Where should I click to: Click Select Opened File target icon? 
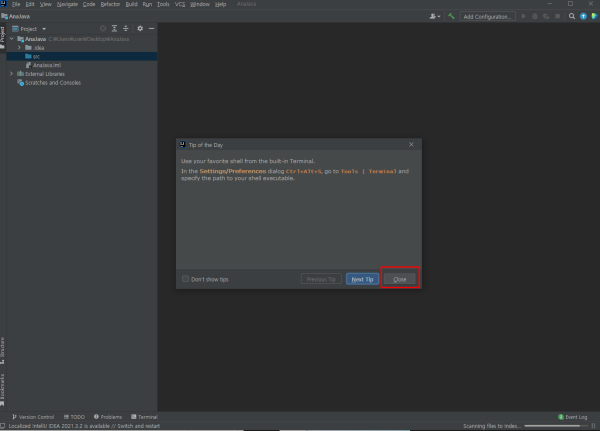(x=103, y=28)
